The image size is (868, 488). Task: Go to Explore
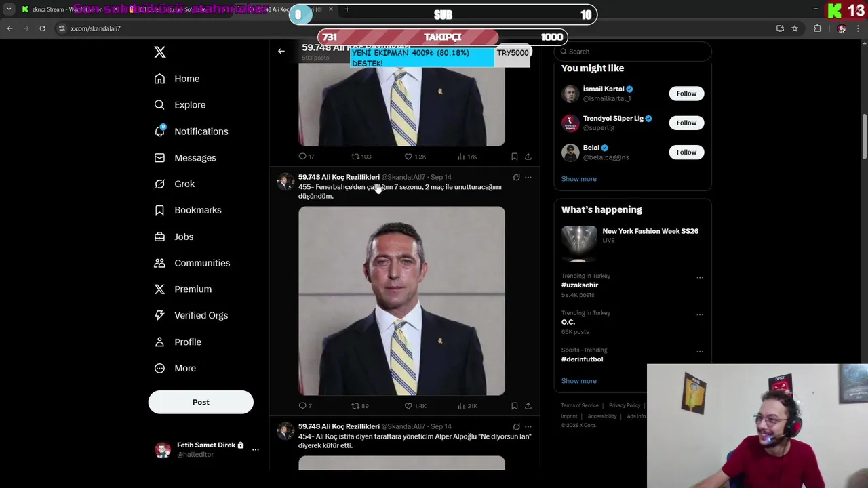click(x=180, y=105)
